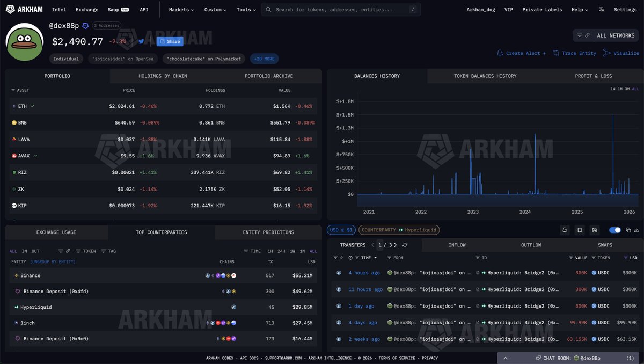Open the language translation icon
644x364 pixels.
click(602, 10)
